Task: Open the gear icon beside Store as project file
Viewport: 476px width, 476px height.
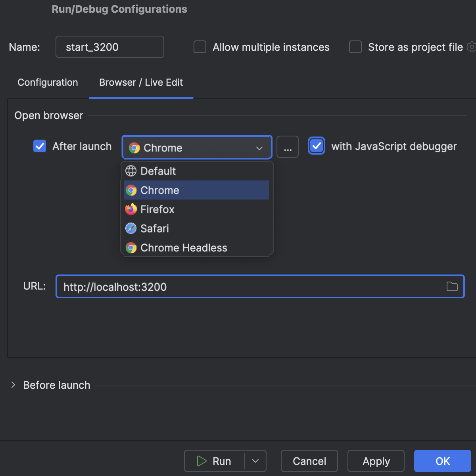Action: pos(471,47)
